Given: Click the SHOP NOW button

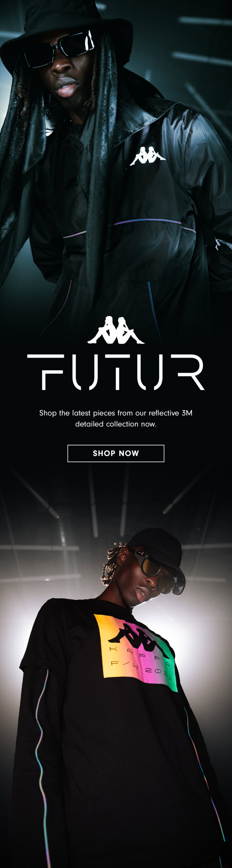Looking at the screenshot, I should click(116, 453).
